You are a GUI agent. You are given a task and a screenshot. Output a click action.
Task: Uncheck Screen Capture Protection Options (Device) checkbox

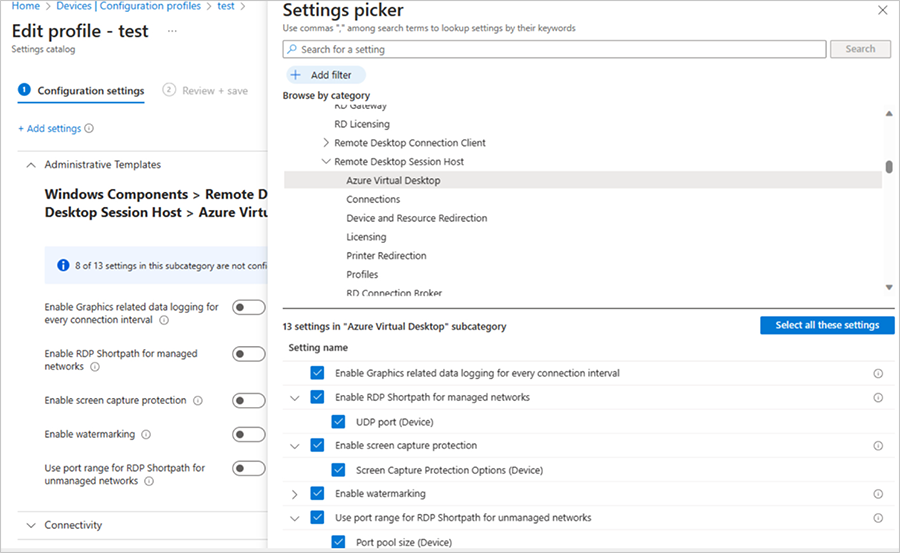tap(338, 470)
